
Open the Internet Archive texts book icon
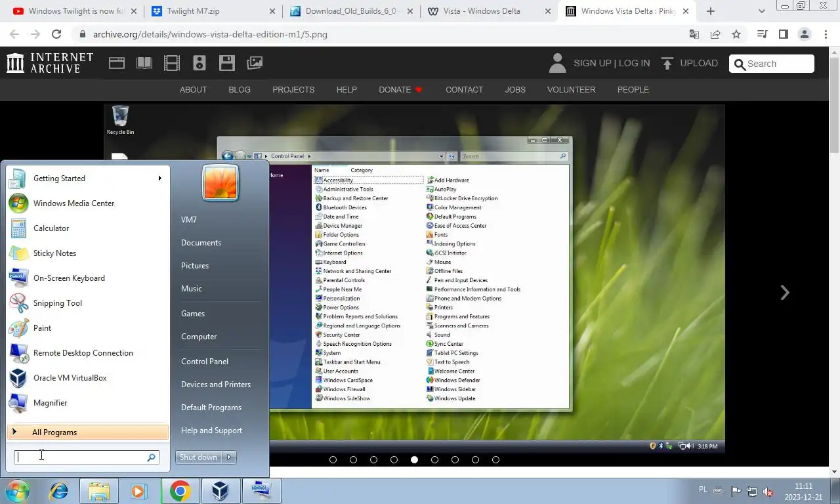click(x=144, y=63)
